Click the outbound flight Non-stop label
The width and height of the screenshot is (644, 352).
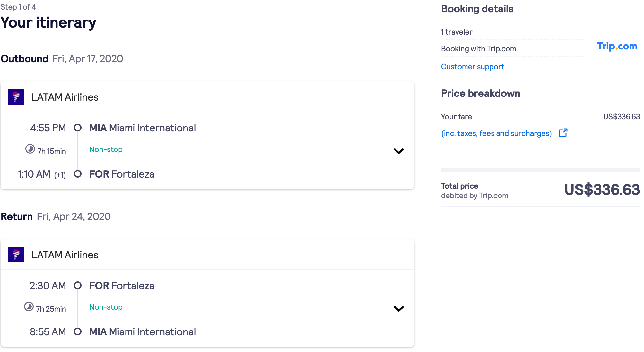106,149
